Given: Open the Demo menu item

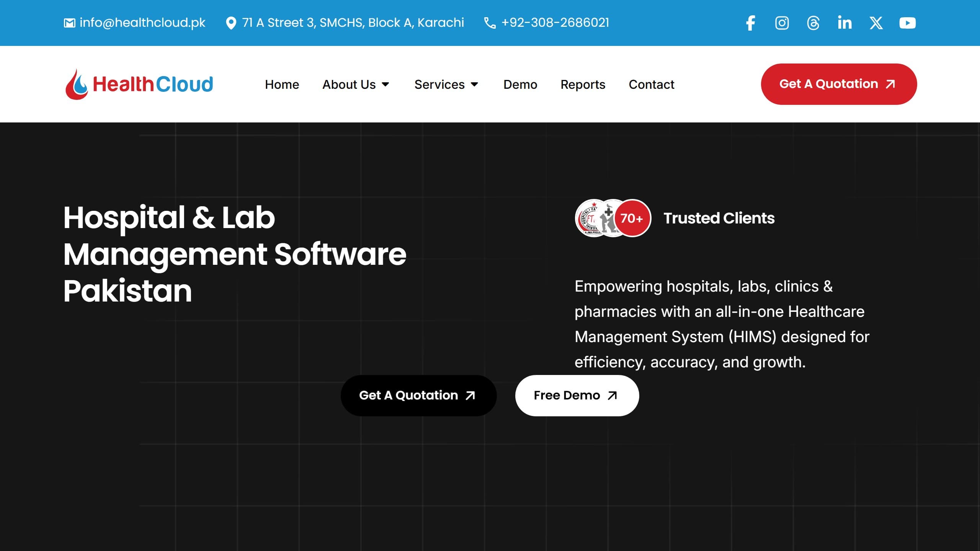Looking at the screenshot, I should (520, 84).
